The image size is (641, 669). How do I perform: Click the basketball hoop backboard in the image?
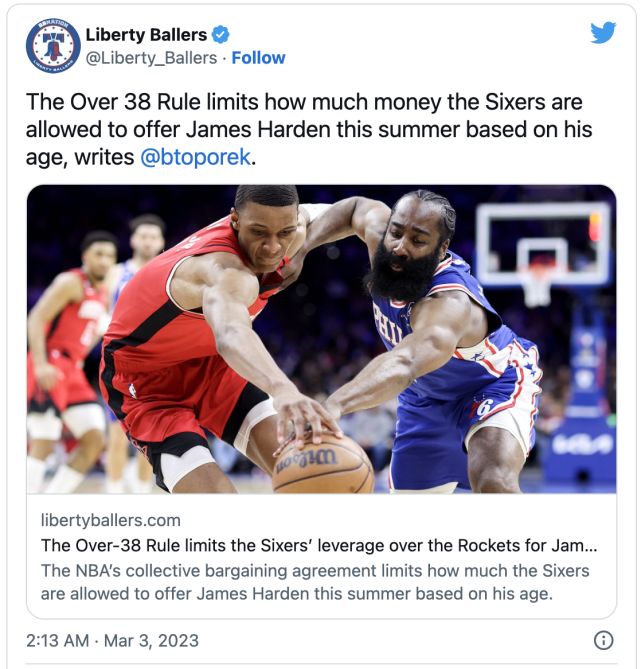(x=543, y=245)
